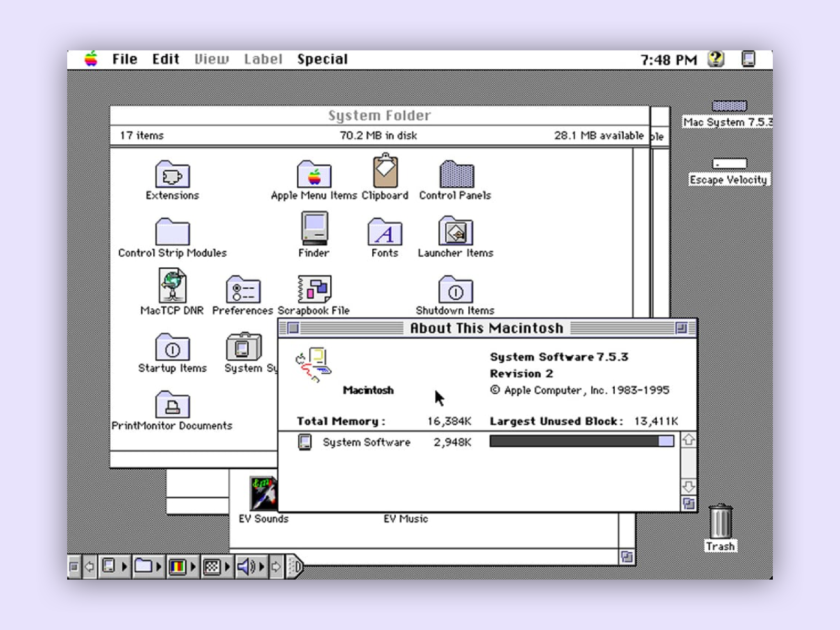Click the up scroll arrow in About window
Image resolution: width=840 pixels, height=630 pixels.
(688, 439)
